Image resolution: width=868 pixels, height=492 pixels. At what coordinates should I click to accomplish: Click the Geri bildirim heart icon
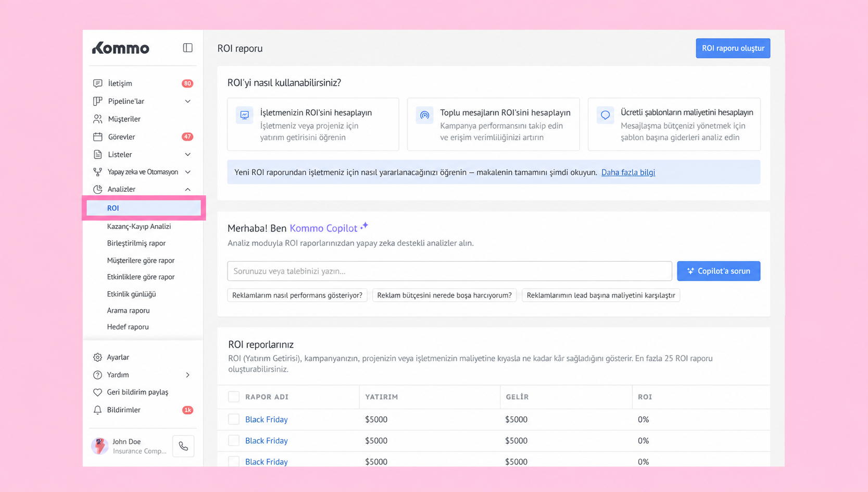[x=97, y=392]
